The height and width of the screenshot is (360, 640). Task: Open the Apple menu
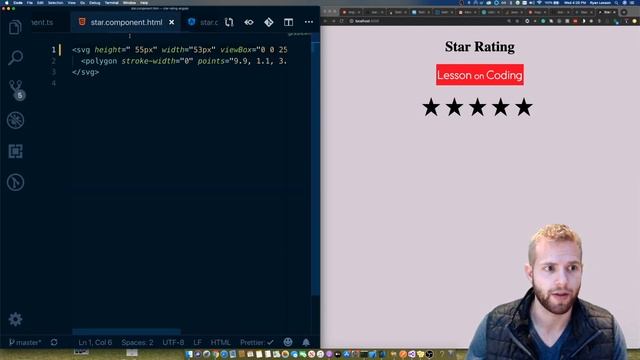click(x=7, y=2)
